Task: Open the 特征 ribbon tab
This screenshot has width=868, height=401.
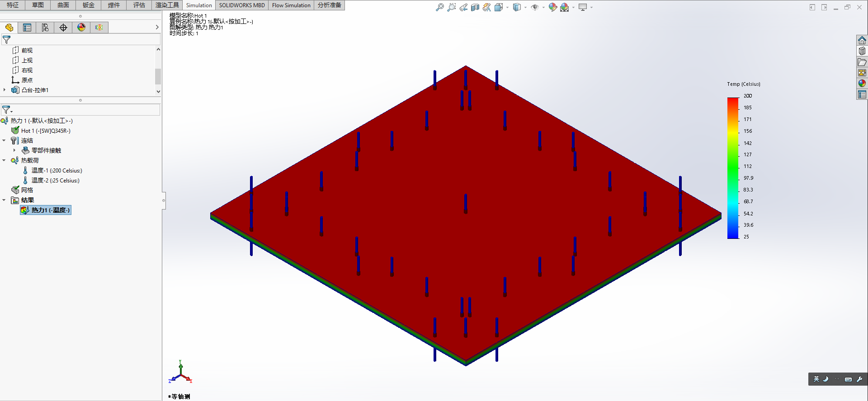Action: [x=13, y=5]
